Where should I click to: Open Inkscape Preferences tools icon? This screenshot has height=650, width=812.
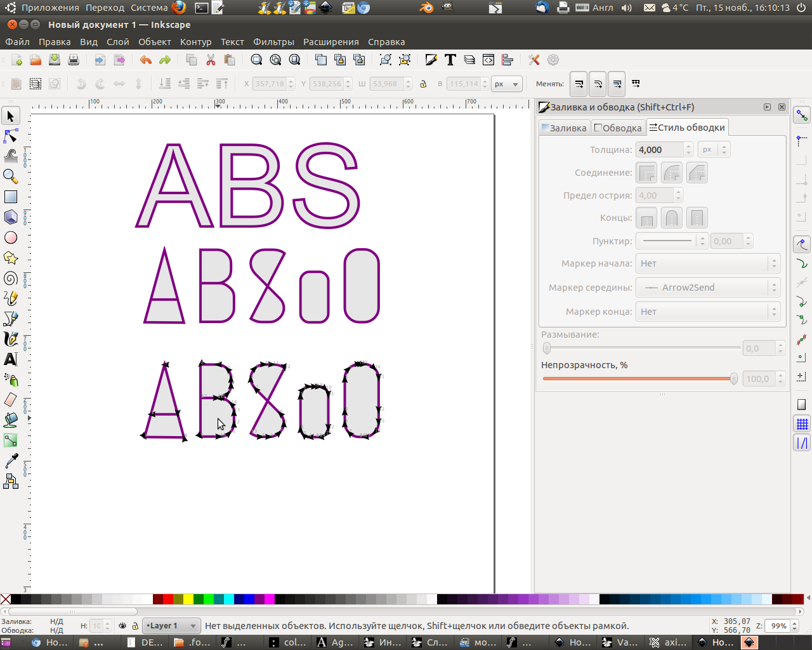click(x=534, y=60)
